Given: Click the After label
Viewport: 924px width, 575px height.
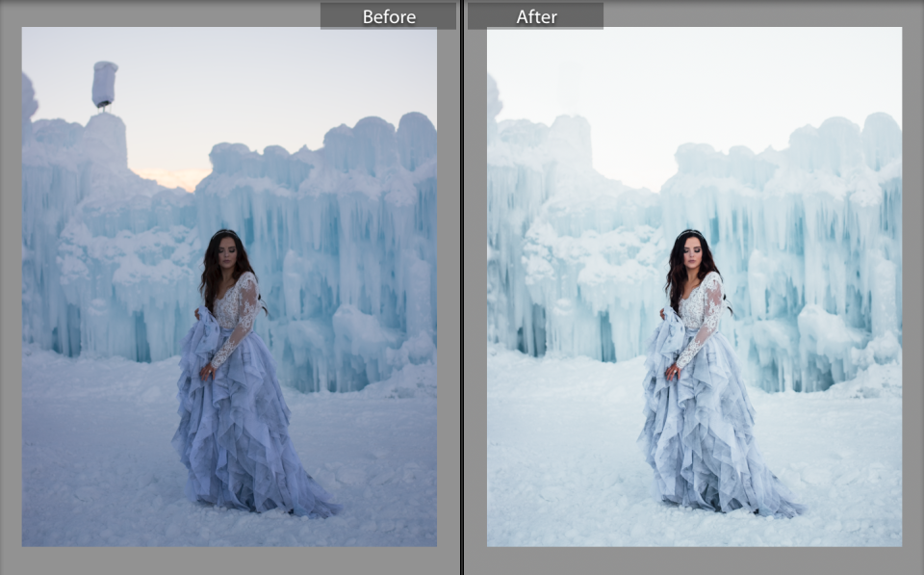Looking at the screenshot, I should point(536,16).
